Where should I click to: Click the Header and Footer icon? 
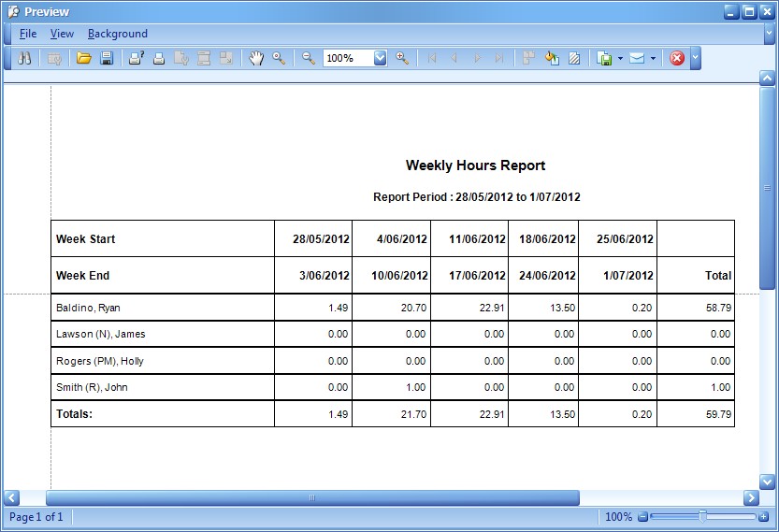[204, 58]
